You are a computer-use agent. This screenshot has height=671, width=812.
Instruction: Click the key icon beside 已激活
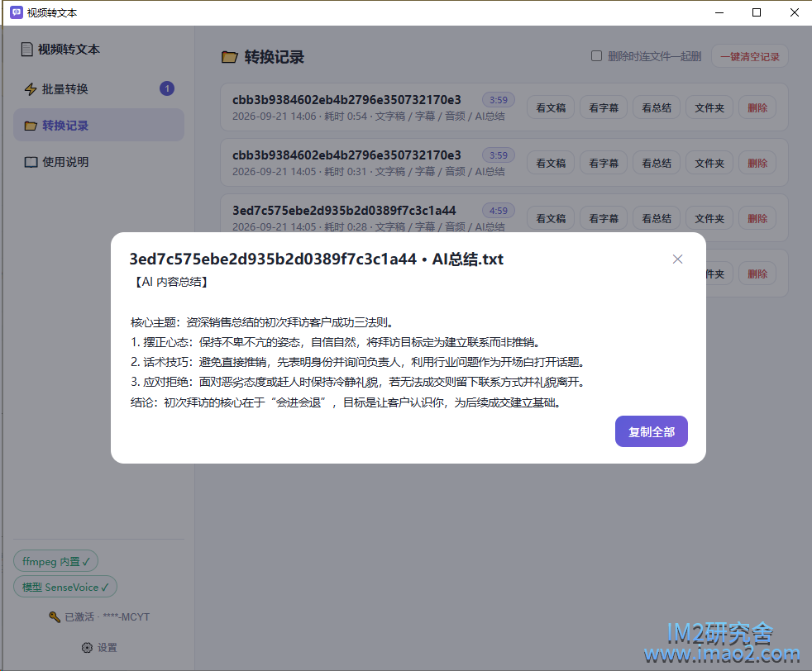(x=55, y=616)
